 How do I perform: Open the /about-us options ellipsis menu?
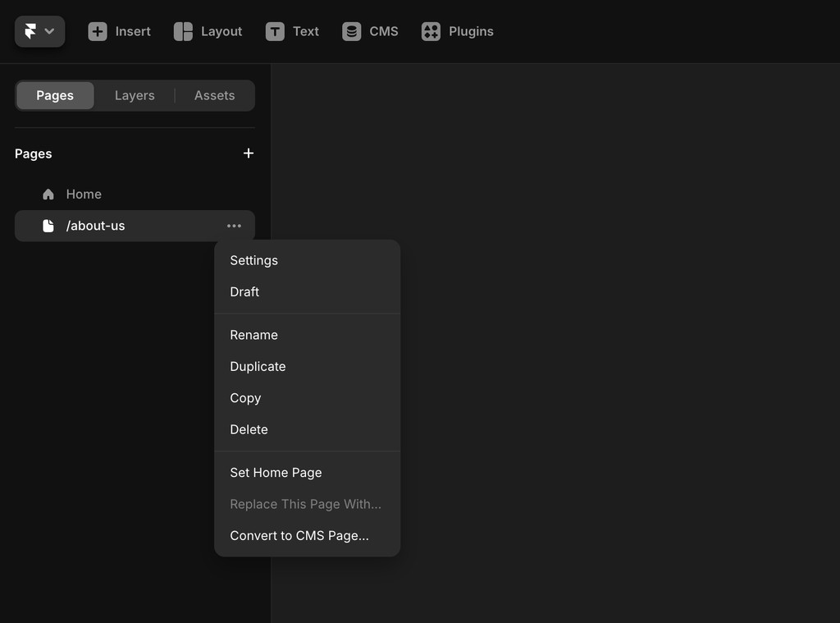[x=234, y=226]
